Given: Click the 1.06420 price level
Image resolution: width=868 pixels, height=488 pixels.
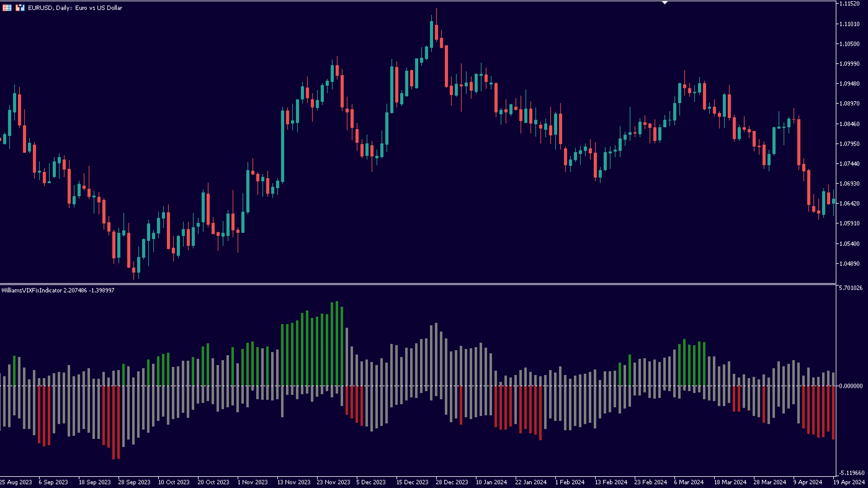Looking at the screenshot, I should point(848,203).
